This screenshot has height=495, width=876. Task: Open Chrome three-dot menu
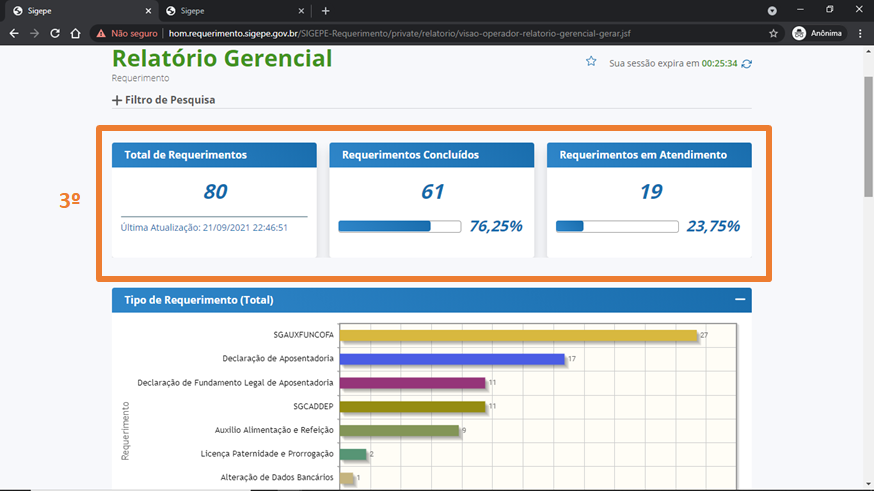[x=861, y=33]
